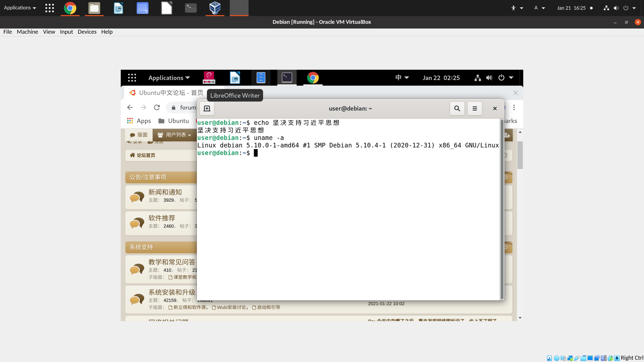Click host clock Jan 21 16:25
Image resolution: width=644 pixels, height=362 pixels.
point(571,8)
